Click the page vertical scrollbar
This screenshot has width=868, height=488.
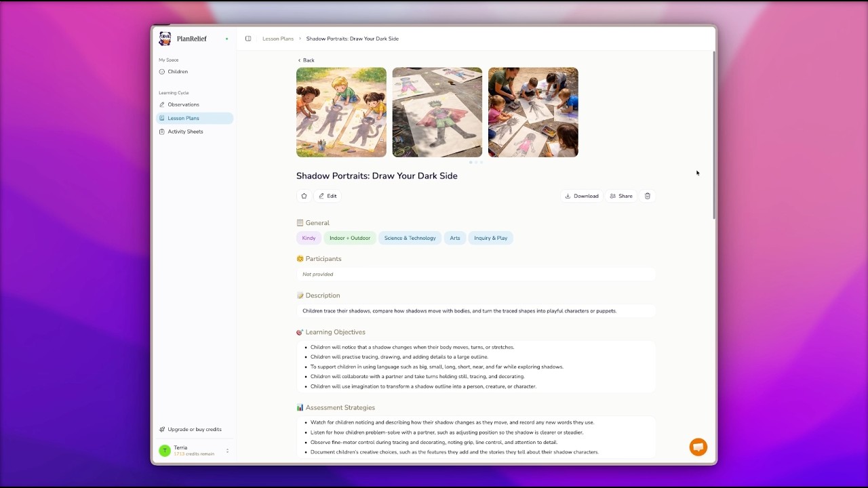pos(713,135)
